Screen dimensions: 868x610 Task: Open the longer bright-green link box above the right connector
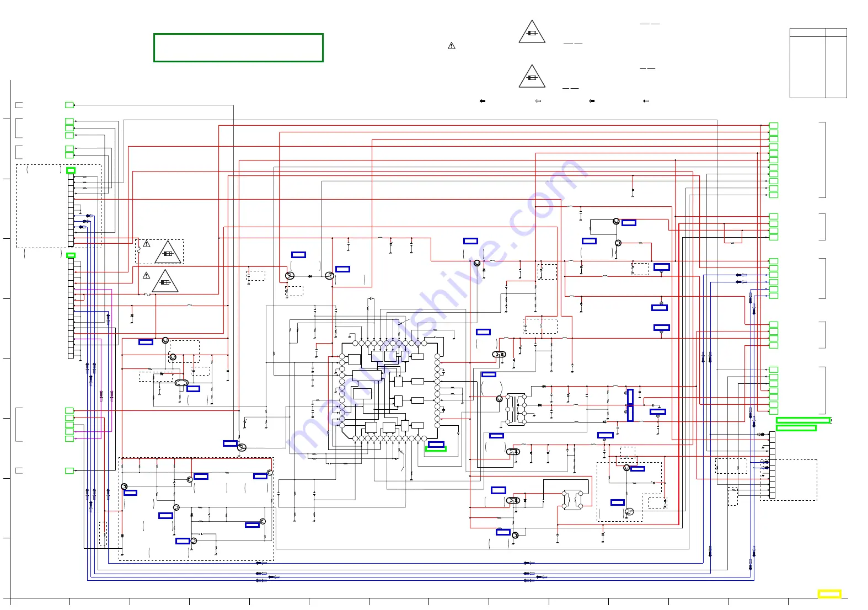[803, 420]
